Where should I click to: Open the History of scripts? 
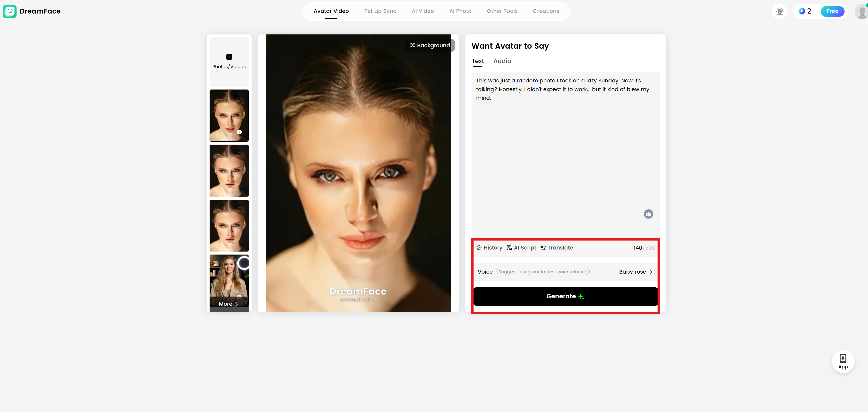[x=489, y=247]
